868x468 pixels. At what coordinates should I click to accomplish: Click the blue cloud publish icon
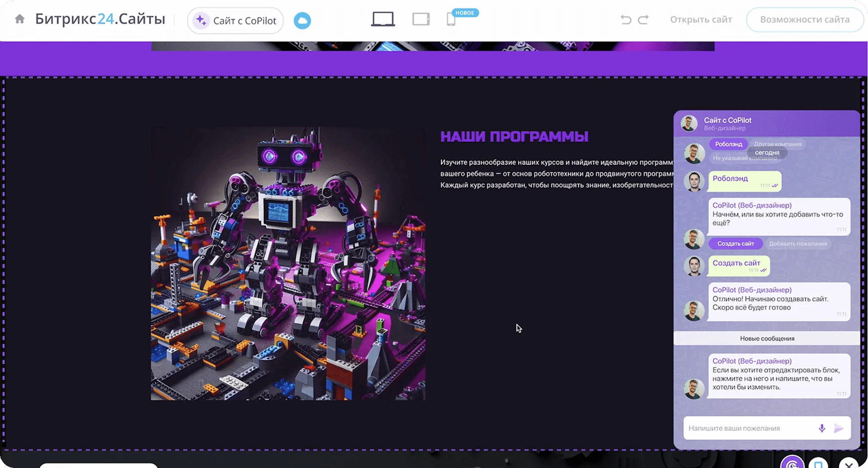pyautogui.click(x=302, y=21)
